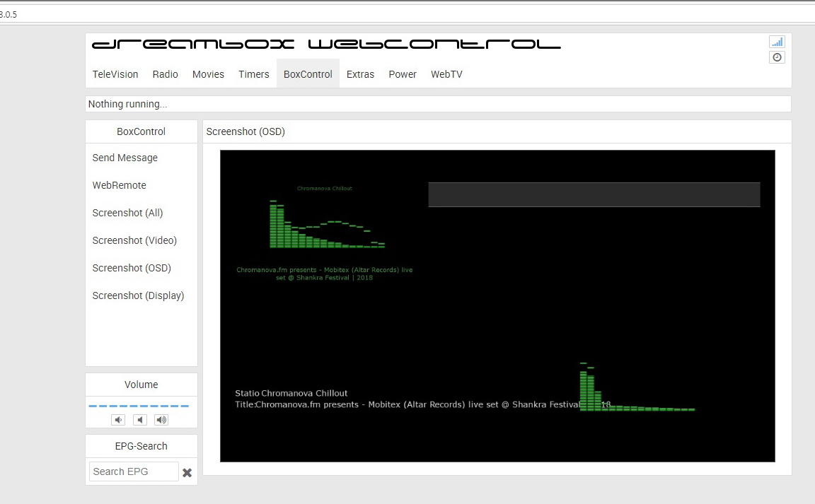This screenshot has height=504, width=815.
Task: Open the Timers tab
Action: (254, 74)
